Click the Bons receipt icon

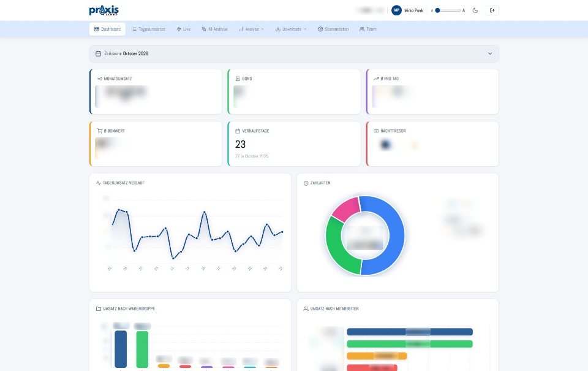(238, 78)
